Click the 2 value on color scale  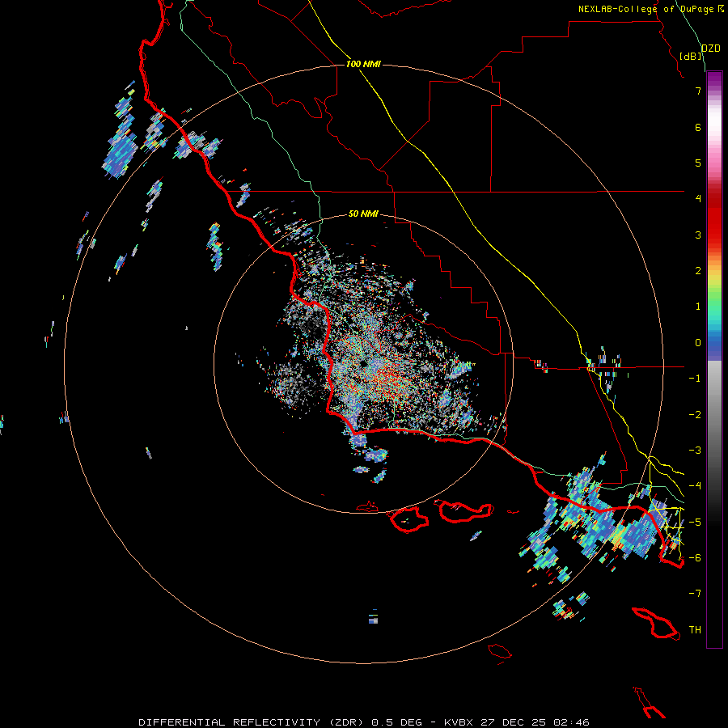coord(698,271)
